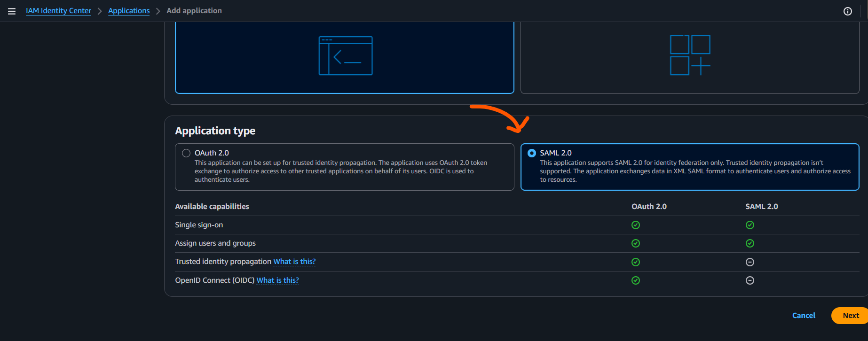Click the 'Application type' heading
This screenshot has height=341, width=868.
[215, 131]
